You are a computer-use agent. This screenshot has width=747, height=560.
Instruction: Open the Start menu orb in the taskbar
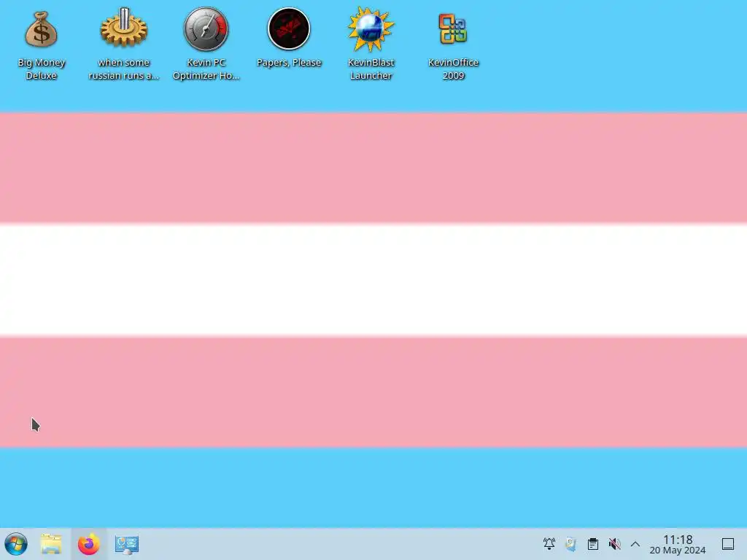(x=16, y=544)
